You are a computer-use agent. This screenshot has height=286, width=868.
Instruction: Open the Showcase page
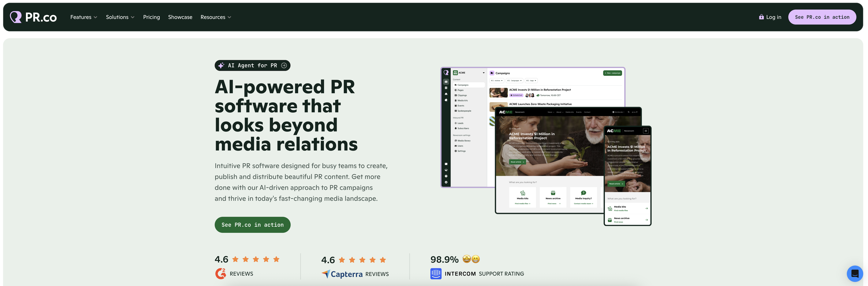point(180,17)
